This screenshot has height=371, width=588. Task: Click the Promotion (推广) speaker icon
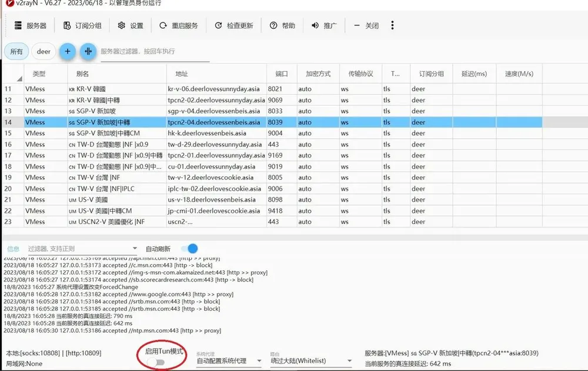pyautogui.click(x=316, y=26)
